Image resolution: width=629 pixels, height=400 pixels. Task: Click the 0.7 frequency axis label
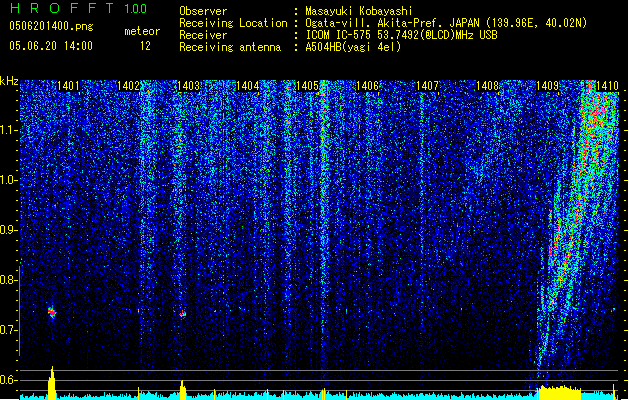(x=8, y=330)
